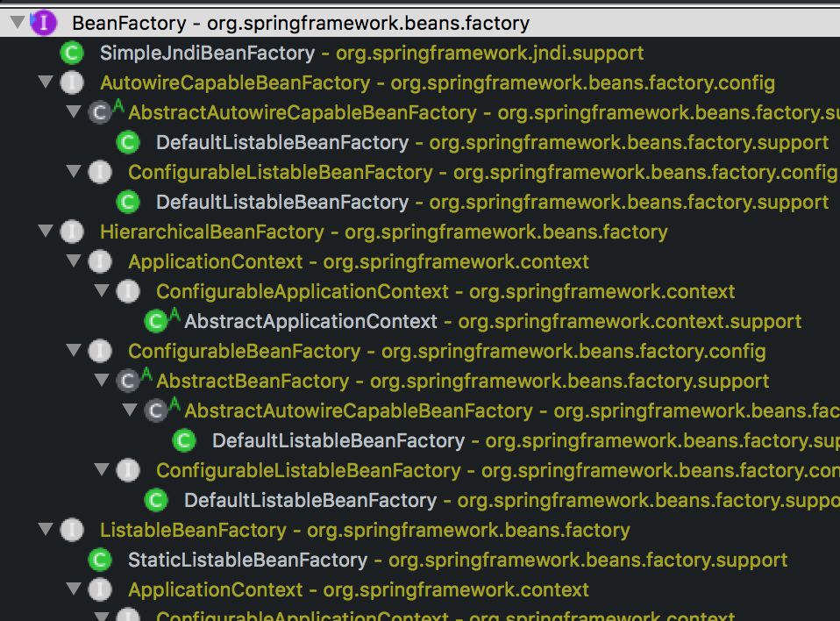Select the SimpleJndiBeanFactory entry label
The image size is (840, 621).
click(207, 54)
